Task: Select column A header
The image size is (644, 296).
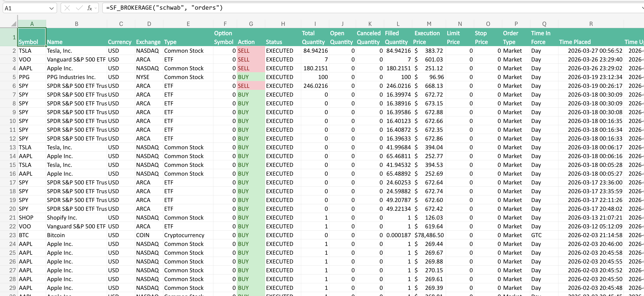Action: [32, 24]
